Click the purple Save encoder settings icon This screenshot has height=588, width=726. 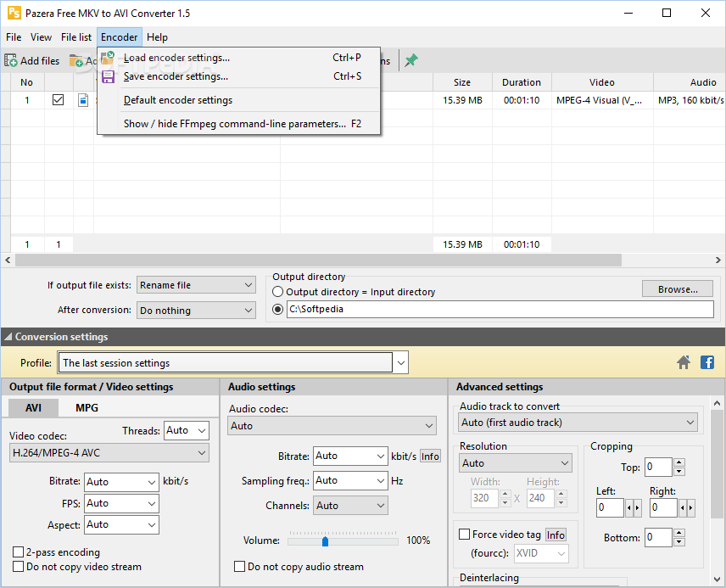click(108, 76)
